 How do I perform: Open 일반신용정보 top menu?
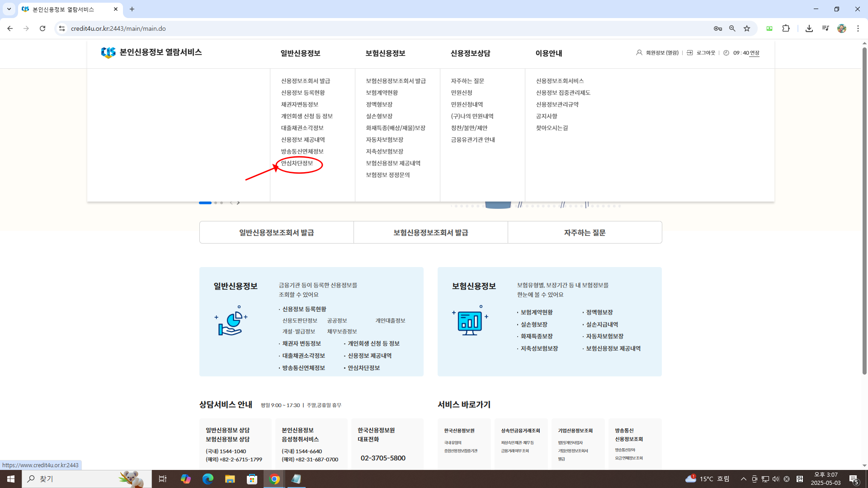click(300, 53)
